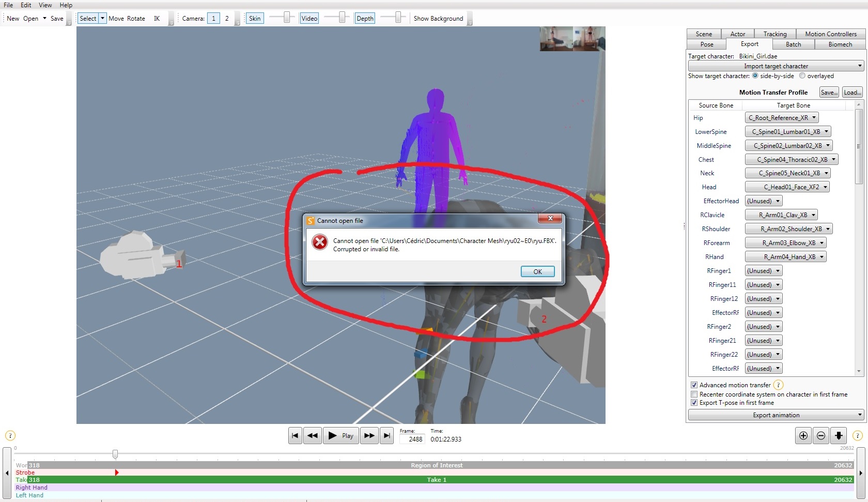Click OK in the error dialog
The width and height of the screenshot is (868, 502).
coord(537,271)
